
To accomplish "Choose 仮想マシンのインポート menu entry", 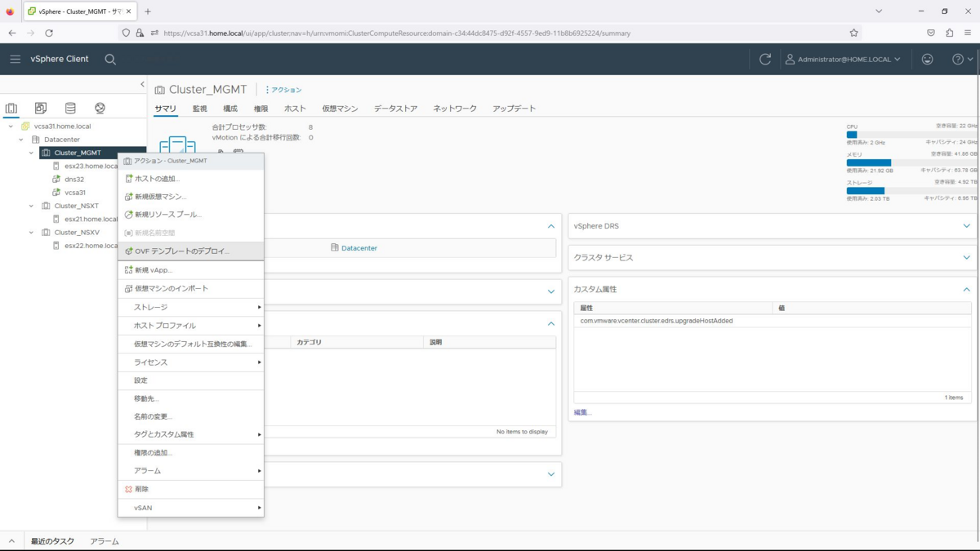I will pos(190,289).
